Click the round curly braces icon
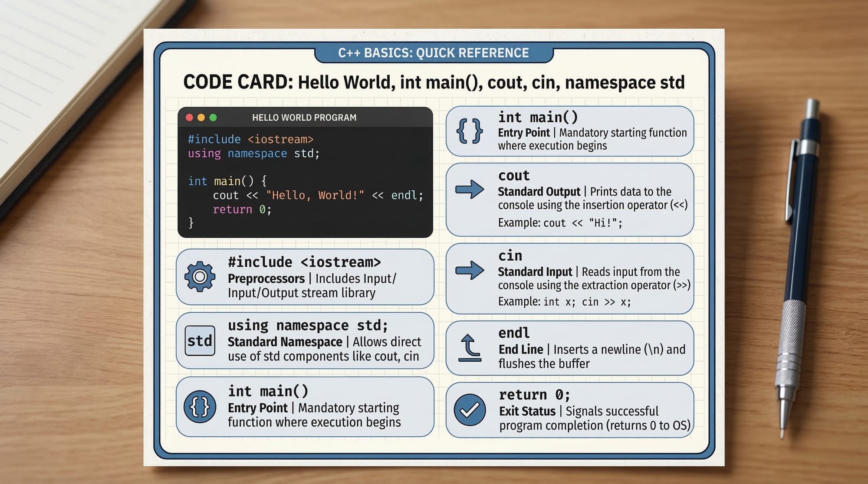 tap(200, 407)
